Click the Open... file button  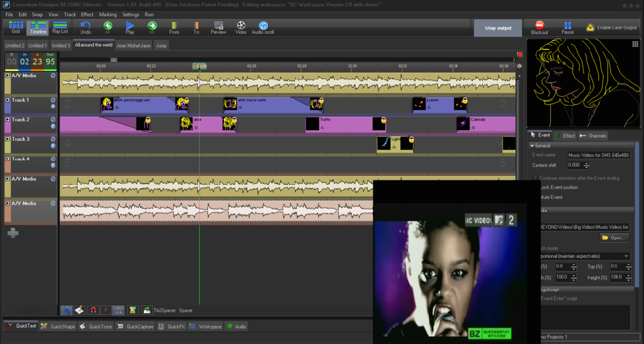(613, 238)
